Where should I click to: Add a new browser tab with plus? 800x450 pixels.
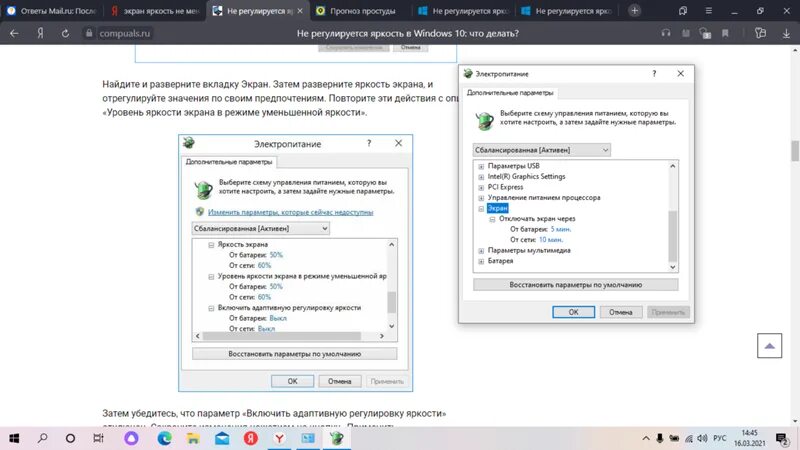pos(634,11)
